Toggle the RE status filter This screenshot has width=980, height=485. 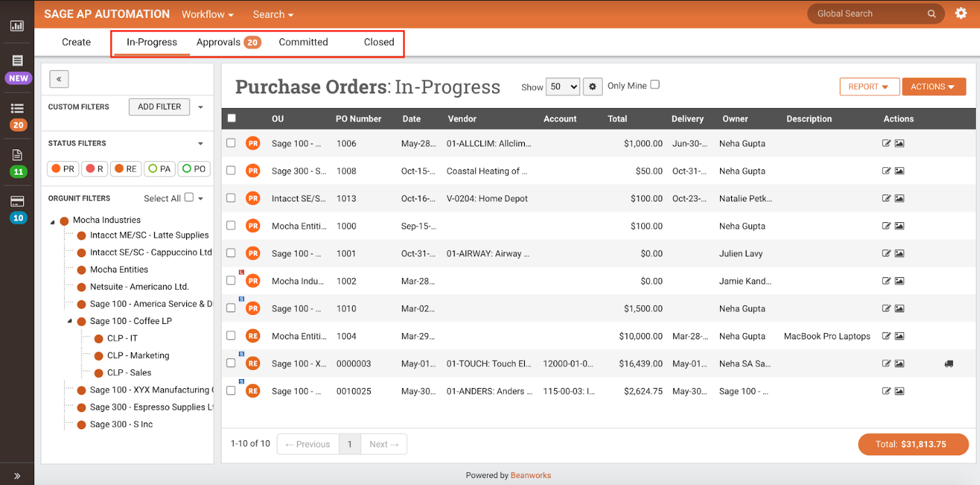(125, 169)
